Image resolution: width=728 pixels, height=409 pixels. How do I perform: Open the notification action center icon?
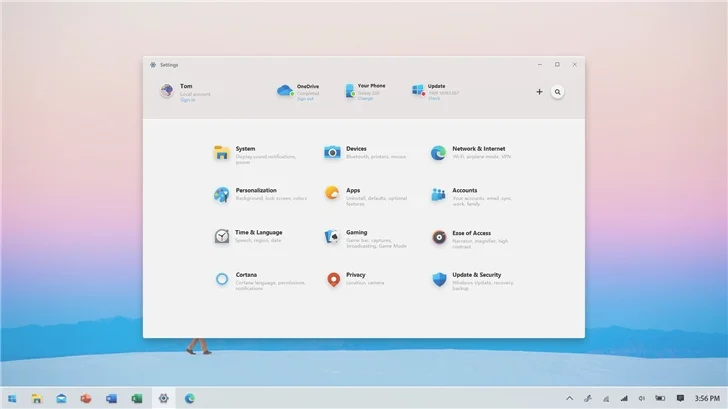click(680, 398)
